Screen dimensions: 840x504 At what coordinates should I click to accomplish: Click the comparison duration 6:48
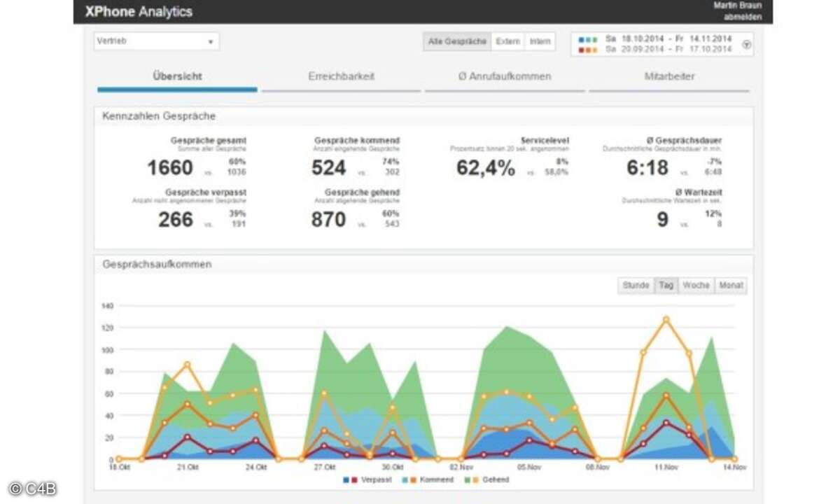click(x=713, y=171)
